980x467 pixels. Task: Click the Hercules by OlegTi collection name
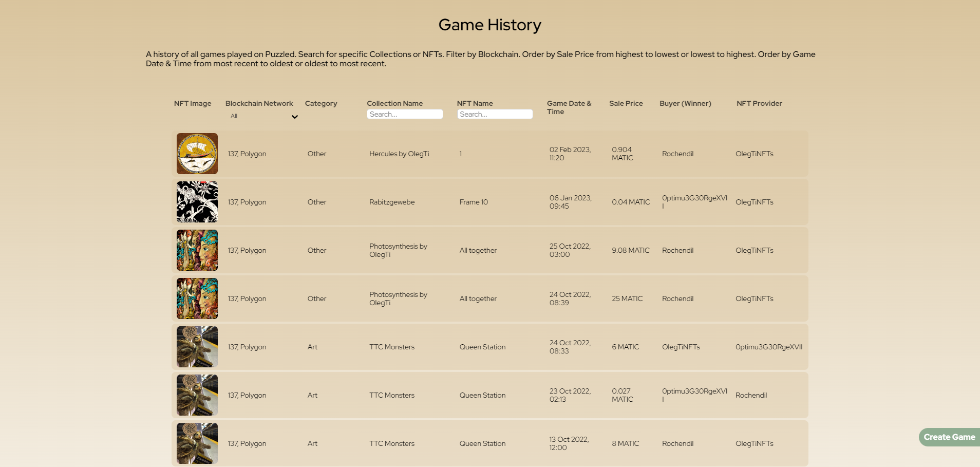click(x=399, y=154)
